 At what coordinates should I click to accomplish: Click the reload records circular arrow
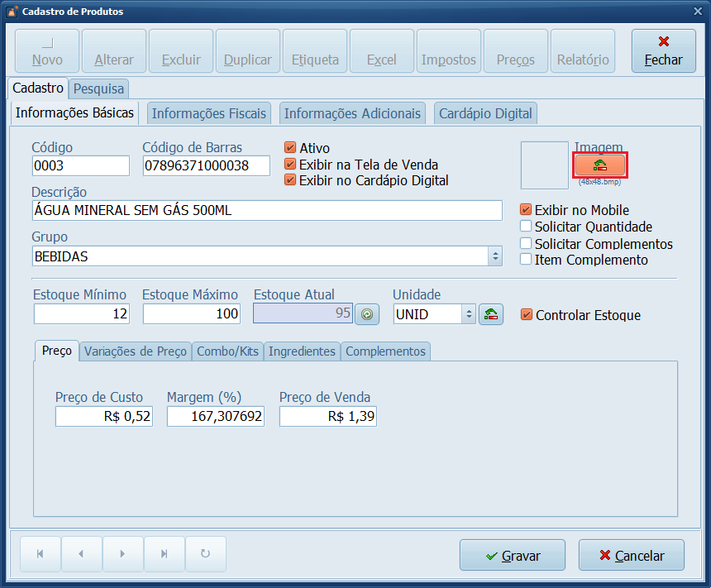205,554
